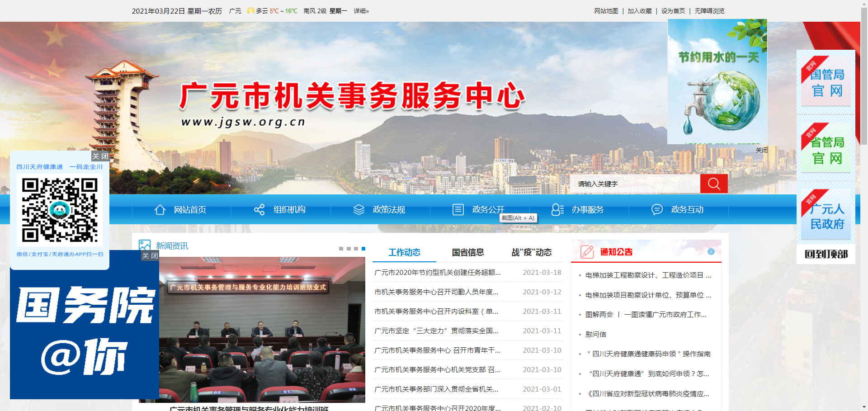Switch to the 工作动态 tab
Screen dimensions: 868x411
[404, 252]
